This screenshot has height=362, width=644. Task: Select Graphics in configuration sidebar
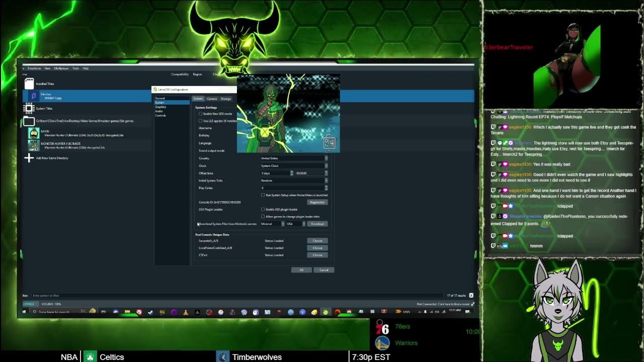tap(160, 107)
